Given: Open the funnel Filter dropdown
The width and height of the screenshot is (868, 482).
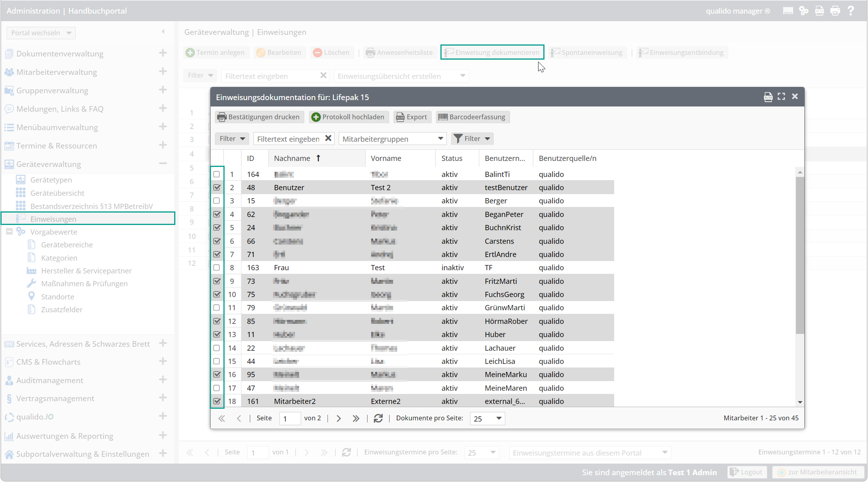Looking at the screenshot, I should (472, 139).
